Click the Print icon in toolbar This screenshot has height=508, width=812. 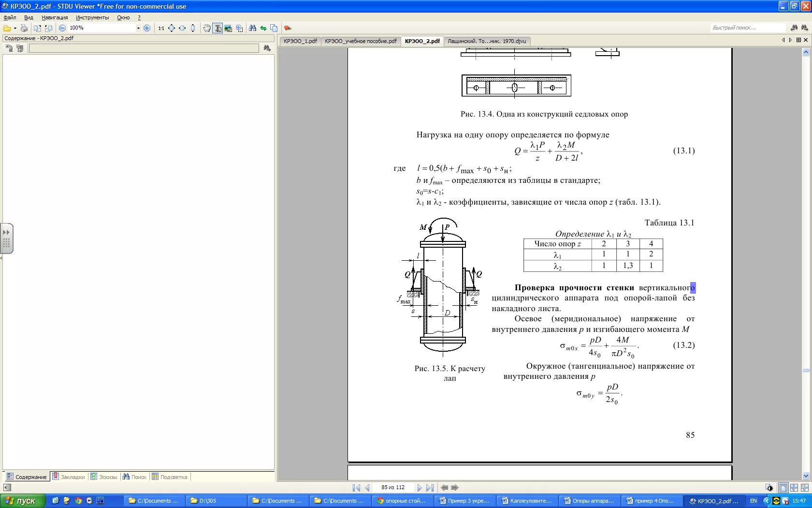[x=24, y=28]
